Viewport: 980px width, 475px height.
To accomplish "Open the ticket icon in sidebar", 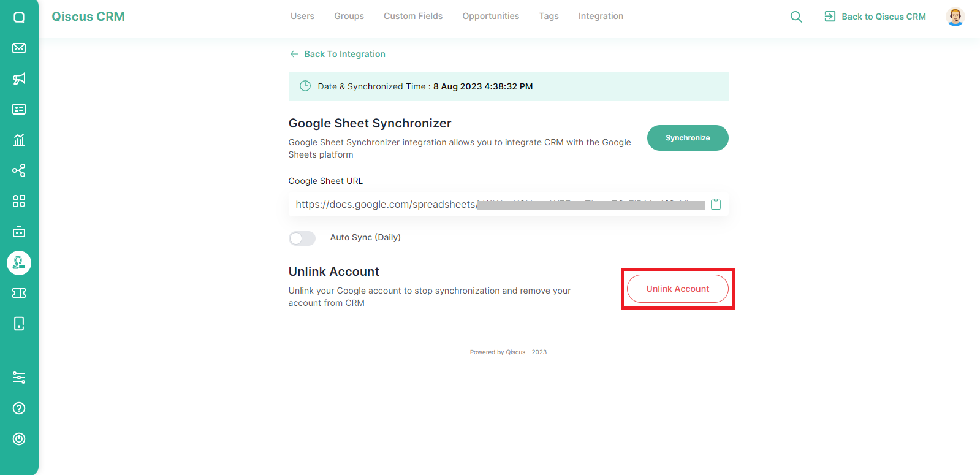I will tap(19, 293).
